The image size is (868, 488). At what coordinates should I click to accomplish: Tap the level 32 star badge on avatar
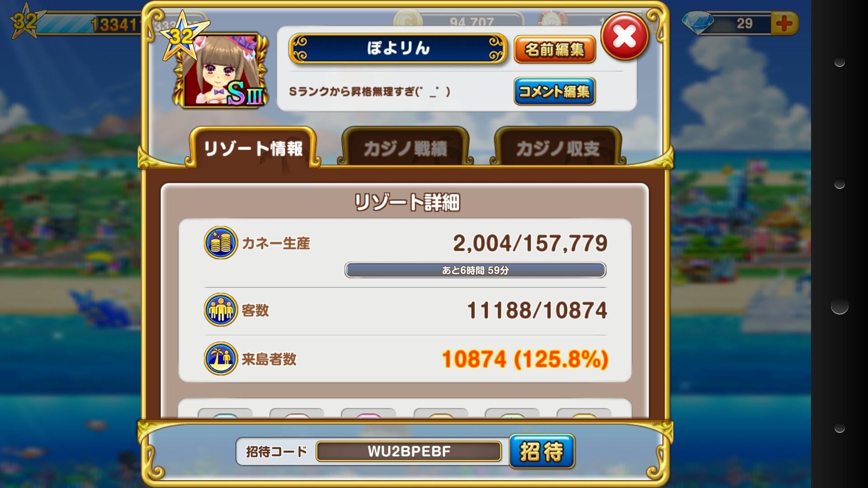182,35
